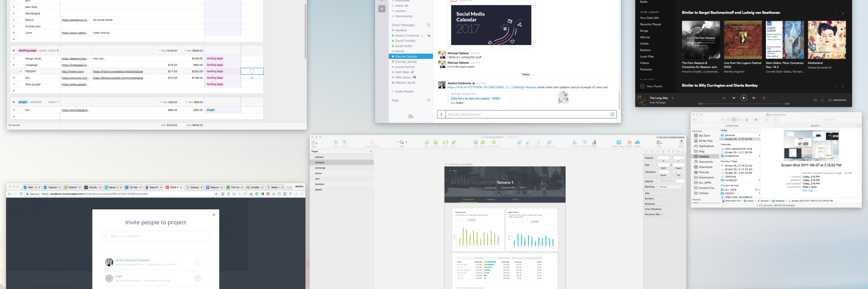Viewport: 868px width, 289px height.
Task: Open the Mirror icon in Sketch
Action: coord(629,142)
